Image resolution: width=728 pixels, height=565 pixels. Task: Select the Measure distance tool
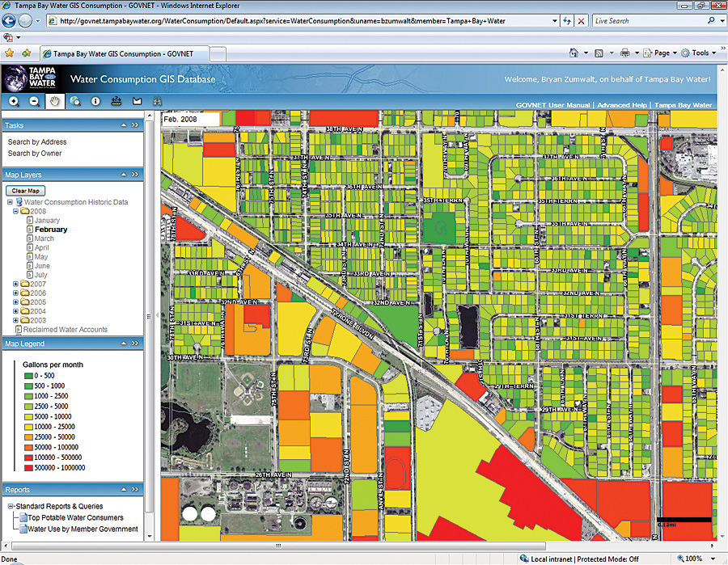116,101
